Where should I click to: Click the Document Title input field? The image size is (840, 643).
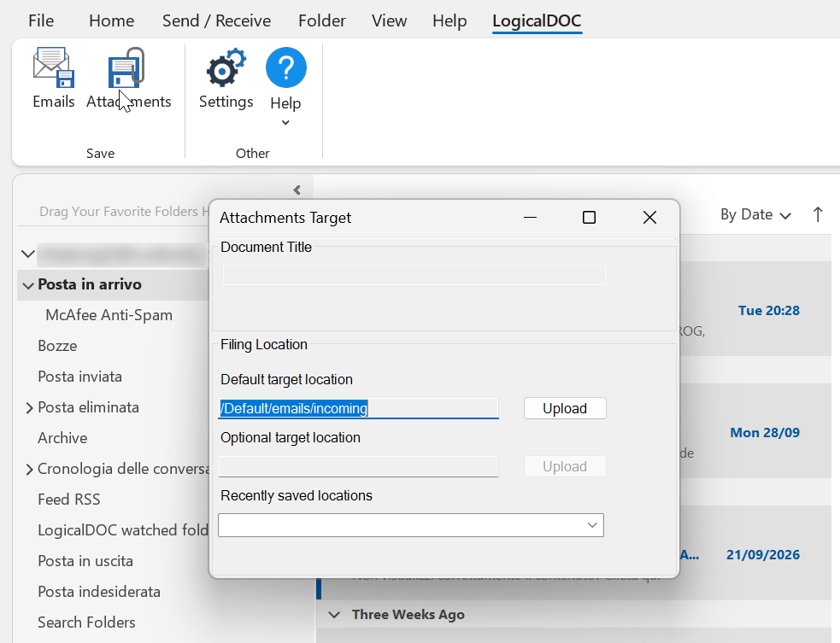click(x=414, y=275)
